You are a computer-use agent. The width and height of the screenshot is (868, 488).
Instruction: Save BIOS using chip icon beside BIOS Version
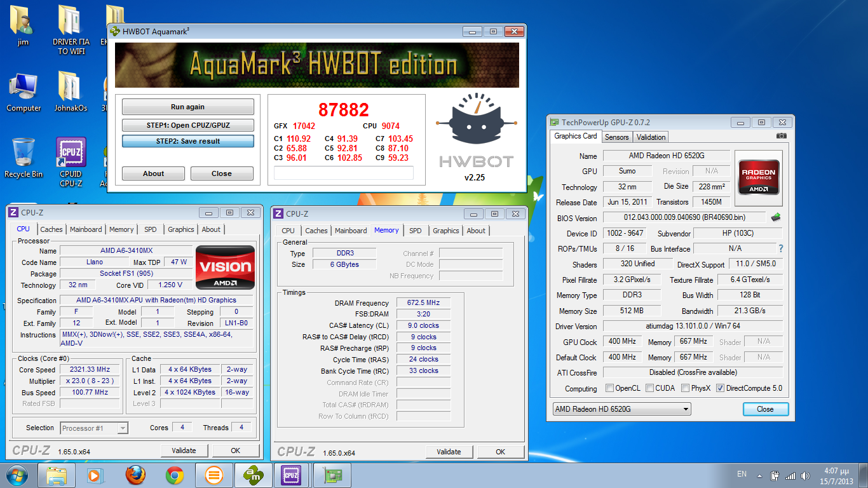[776, 218]
